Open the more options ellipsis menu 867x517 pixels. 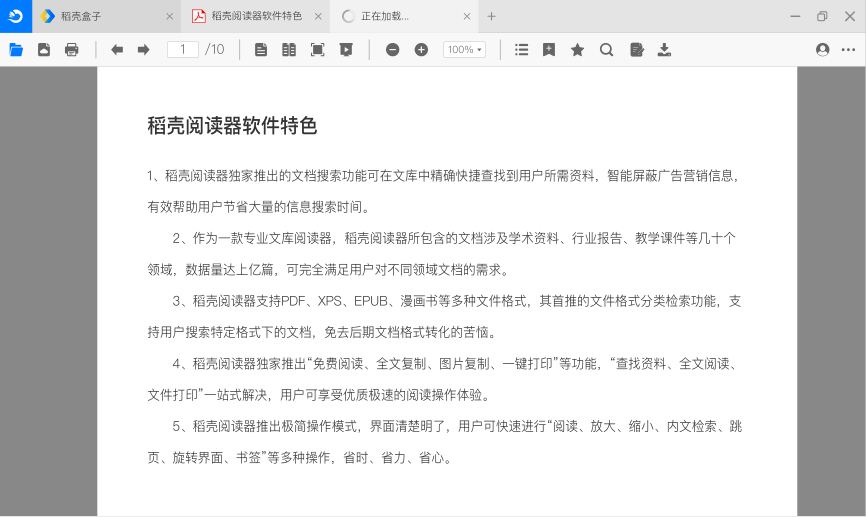(x=848, y=50)
